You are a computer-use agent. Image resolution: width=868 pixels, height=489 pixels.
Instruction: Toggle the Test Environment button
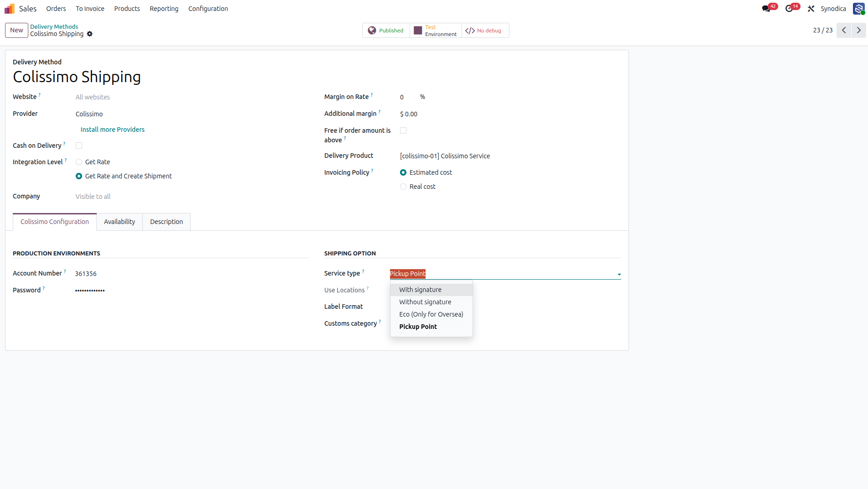pos(436,31)
